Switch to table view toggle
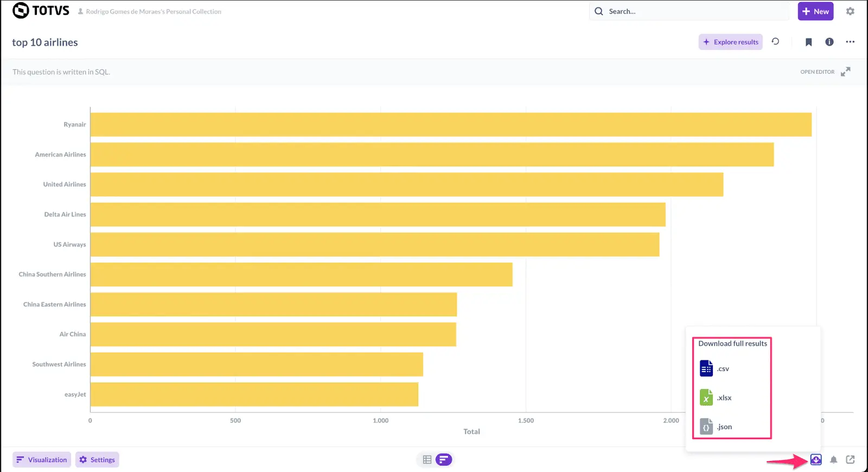The image size is (868, 472). tap(427, 460)
